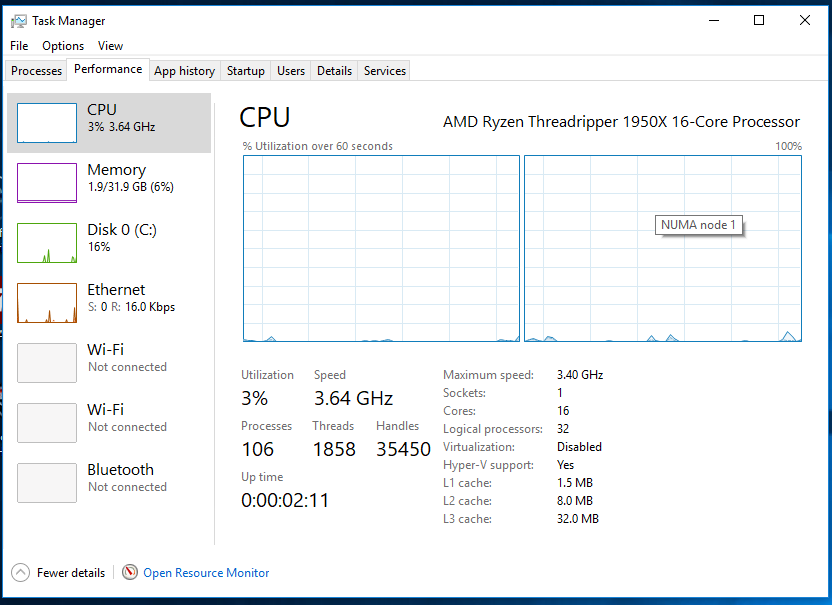Image resolution: width=832 pixels, height=605 pixels.
Task: Click the % Utilization over 60 seconds label
Action: tap(317, 146)
